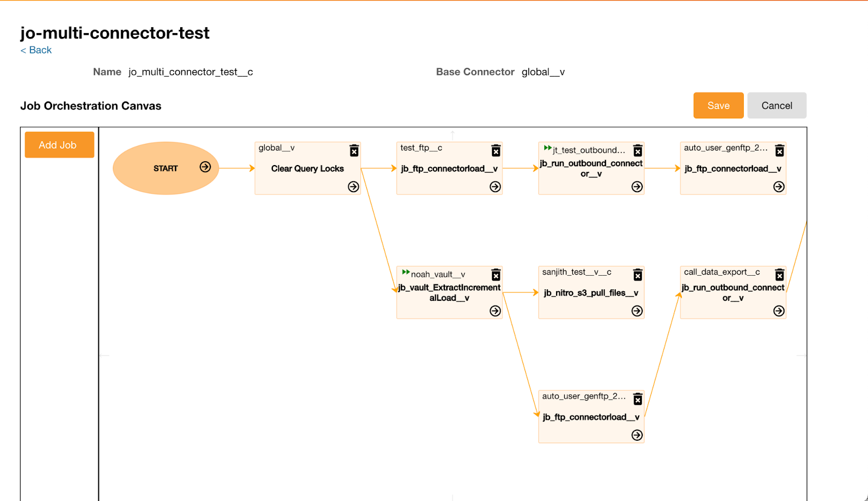Click connector arrow on Clear Query Locks
This screenshot has width=868, height=501.
tap(354, 187)
